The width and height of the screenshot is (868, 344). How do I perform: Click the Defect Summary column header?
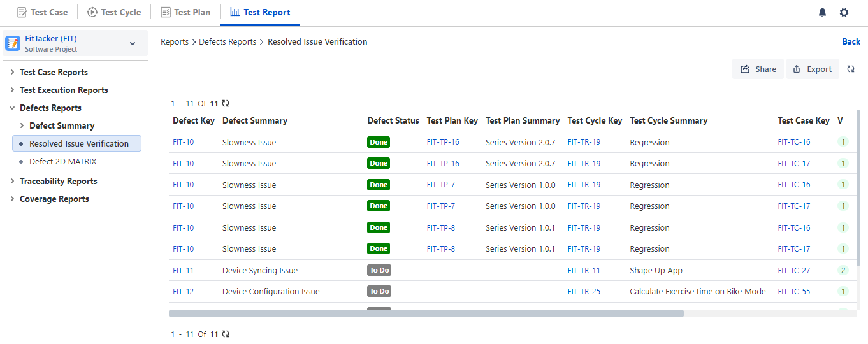[x=255, y=120]
